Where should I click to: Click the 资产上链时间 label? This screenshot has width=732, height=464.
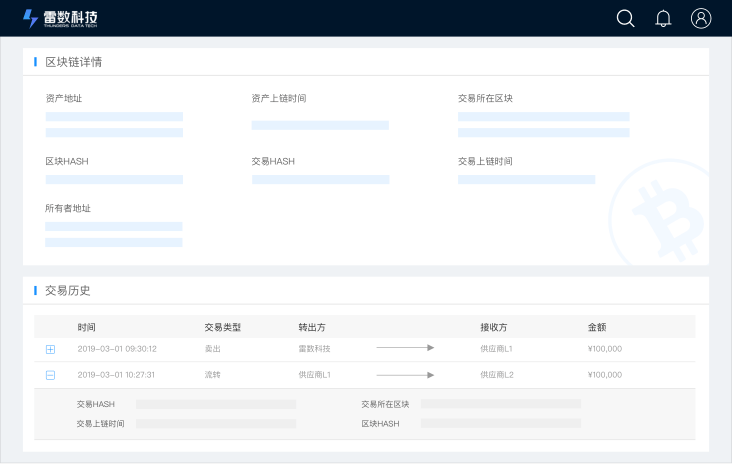(279, 98)
